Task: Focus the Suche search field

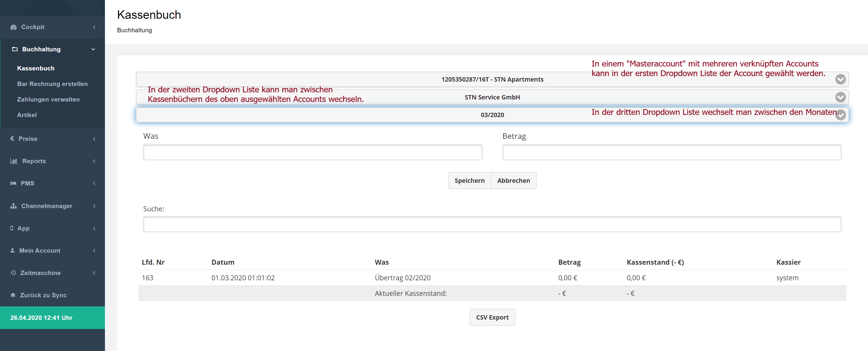Action: [492, 224]
